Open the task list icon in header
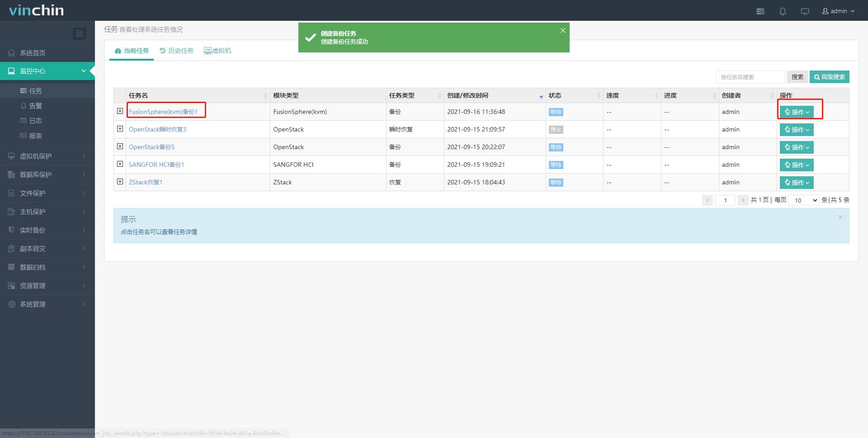The width and height of the screenshot is (868, 438). click(x=760, y=11)
